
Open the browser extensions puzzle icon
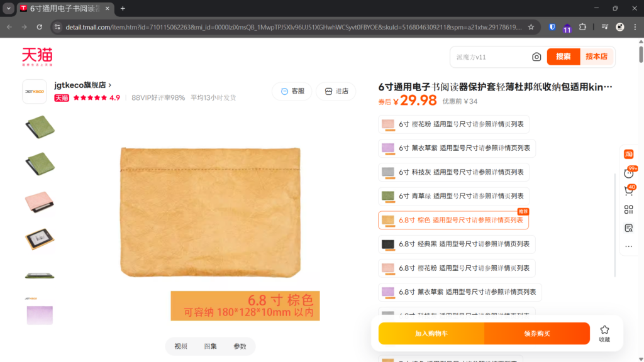point(582,27)
